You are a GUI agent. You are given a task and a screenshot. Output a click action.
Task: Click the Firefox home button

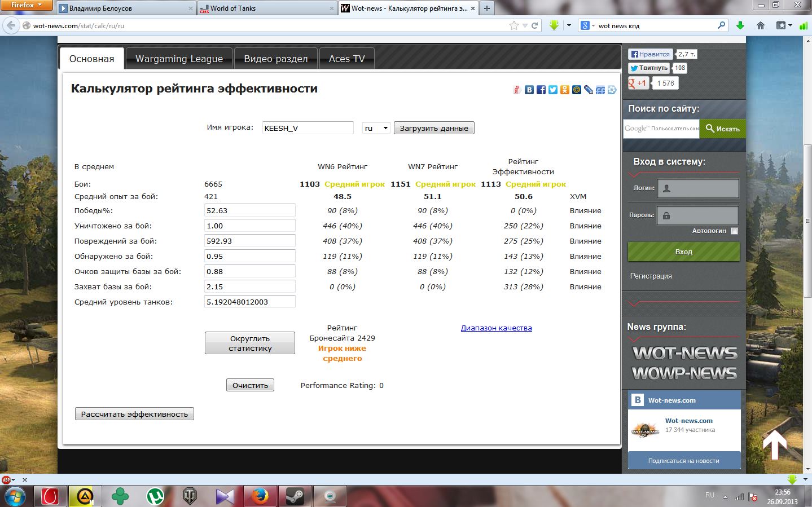(x=761, y=25)
